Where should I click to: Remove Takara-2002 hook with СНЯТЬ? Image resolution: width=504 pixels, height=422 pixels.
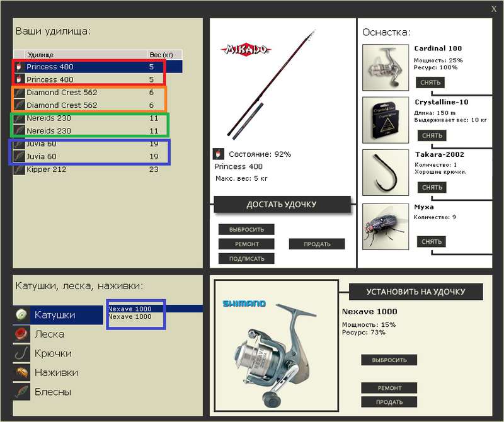pos(432,187)
